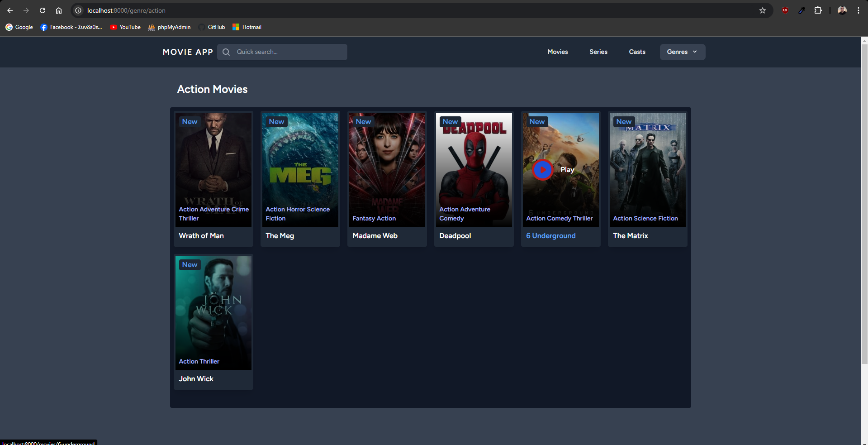This screenshot has height=445, width=868.
Task: Click The Meg title
Action: pos(280,236)
